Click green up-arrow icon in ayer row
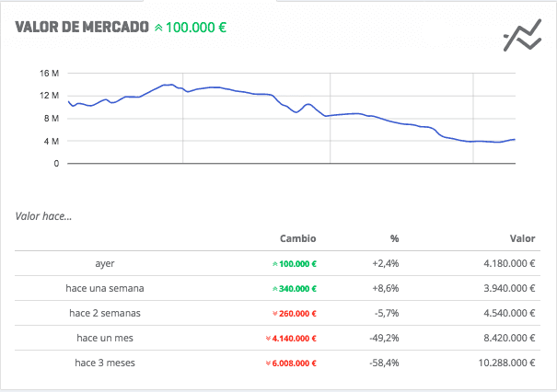 coord(275,264)
